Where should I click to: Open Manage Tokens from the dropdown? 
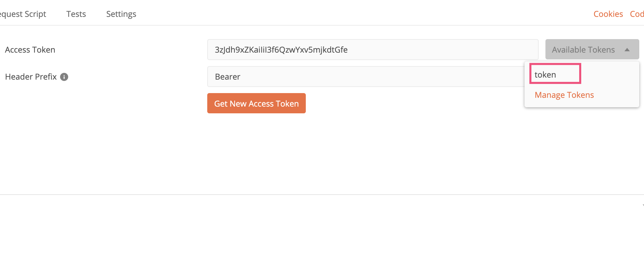click(564, 95)
